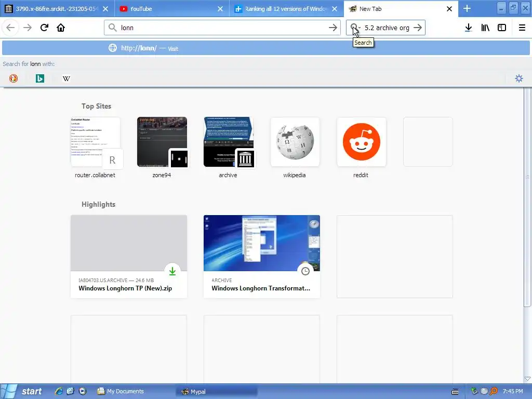Close the 3790.x-86fre.srckit tab
This screenshot has height=399, width=532.
pos(105,9)
